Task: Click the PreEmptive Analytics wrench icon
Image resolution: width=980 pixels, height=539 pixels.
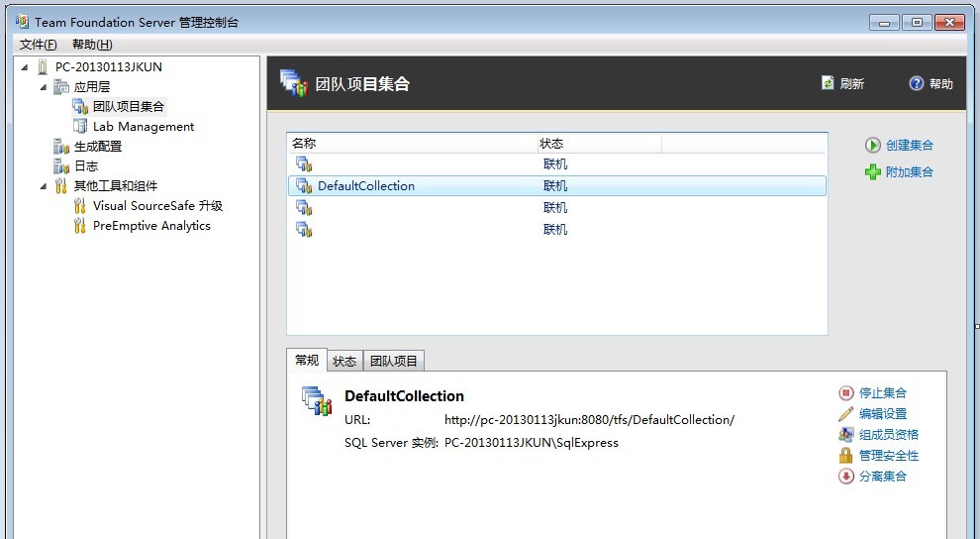Action: pyautogui.click(x=79, y=226)
